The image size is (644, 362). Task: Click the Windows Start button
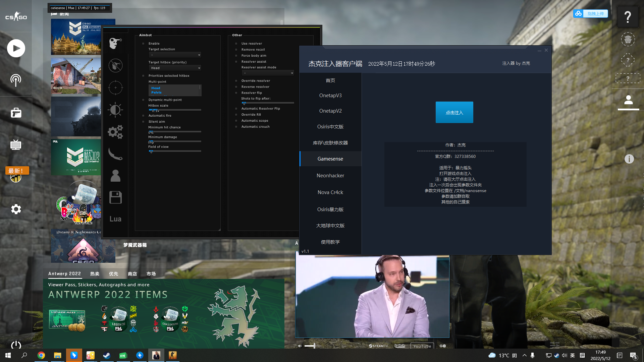[8, 355]
